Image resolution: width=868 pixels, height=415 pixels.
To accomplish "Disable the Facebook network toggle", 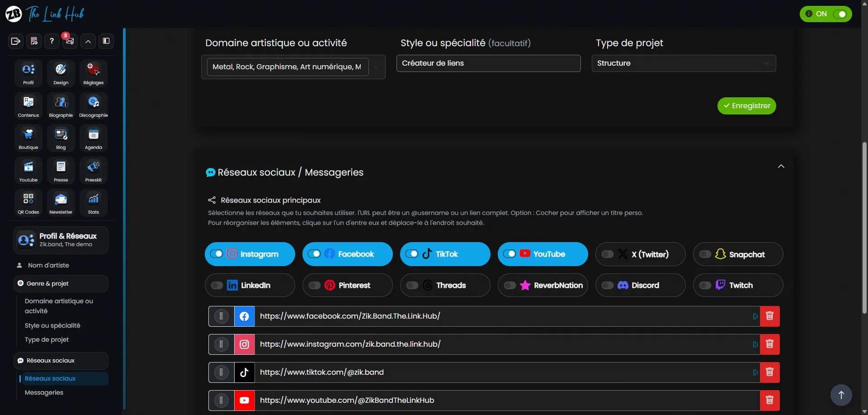I will [x=314, y=254].
